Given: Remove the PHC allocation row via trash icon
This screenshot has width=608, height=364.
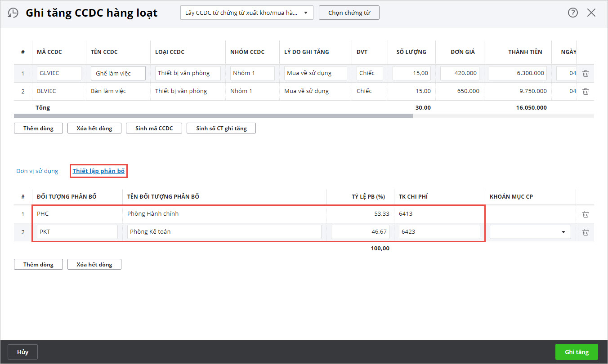Looking at the screenshot, I should tap(586, 214).
